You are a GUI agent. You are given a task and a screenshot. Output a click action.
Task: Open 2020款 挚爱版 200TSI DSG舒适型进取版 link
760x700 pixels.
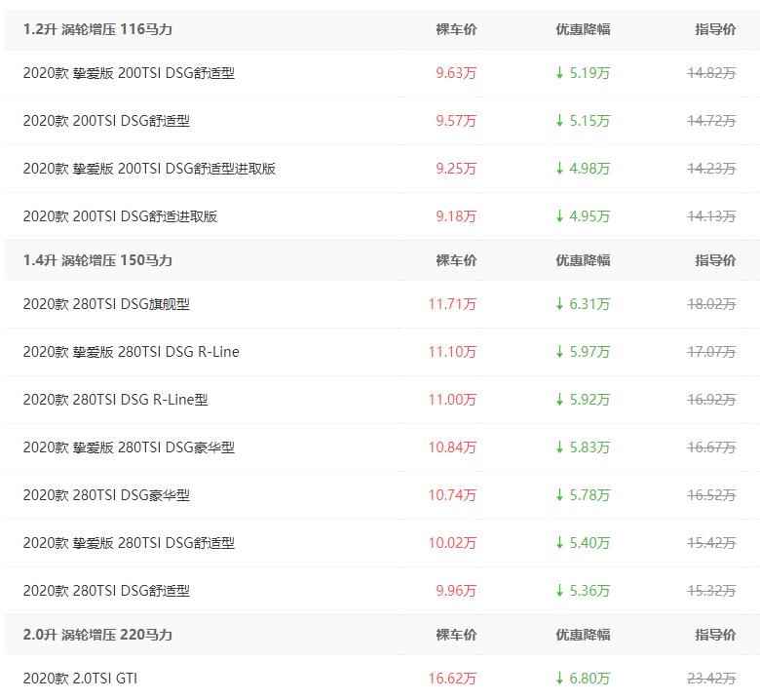(x=149, y=169)
